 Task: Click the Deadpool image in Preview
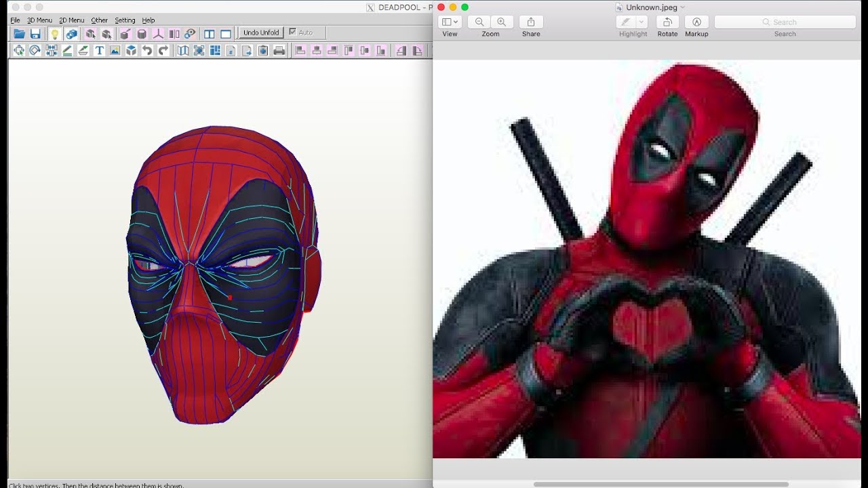[x=646, y=260]
